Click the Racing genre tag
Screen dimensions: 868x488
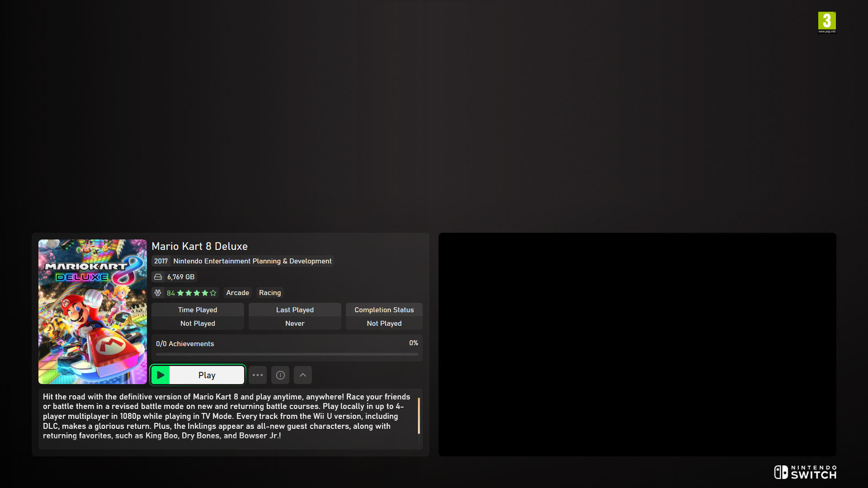(x=270, y=293)
